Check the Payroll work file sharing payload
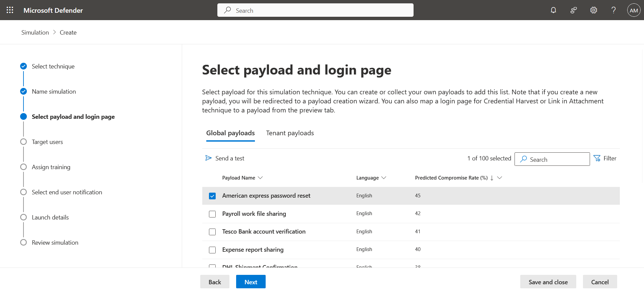Image resolution: width=644 pixels, height=295 pixels. click(212, 214)
